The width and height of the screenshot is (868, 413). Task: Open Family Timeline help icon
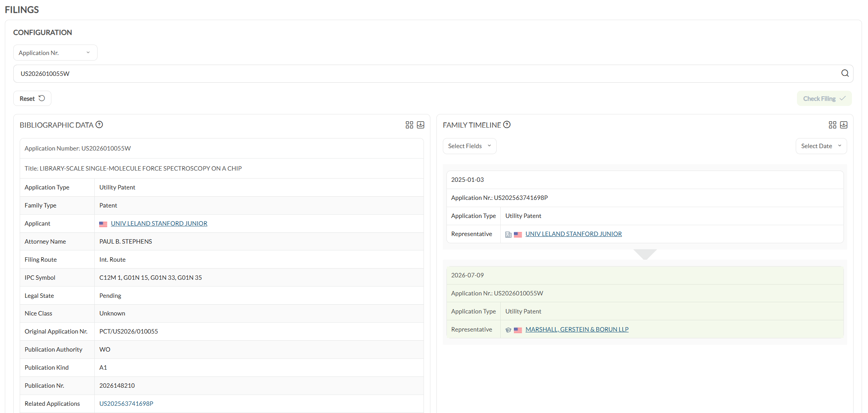(x=507, y=125)
